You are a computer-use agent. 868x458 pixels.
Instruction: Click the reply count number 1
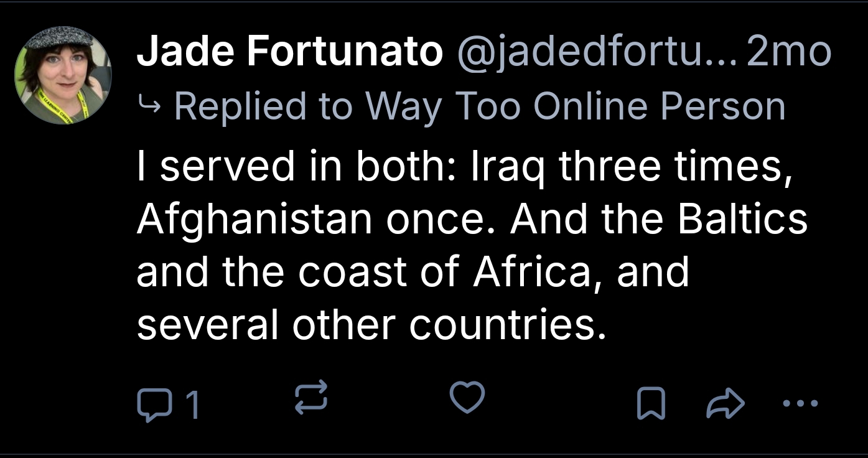[192, 405]
